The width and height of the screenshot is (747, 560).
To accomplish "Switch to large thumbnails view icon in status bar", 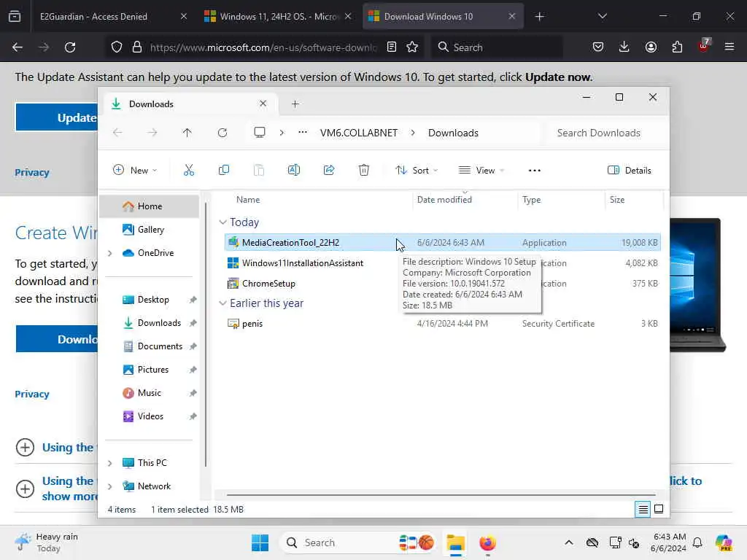I will click(x=659, y=509).
